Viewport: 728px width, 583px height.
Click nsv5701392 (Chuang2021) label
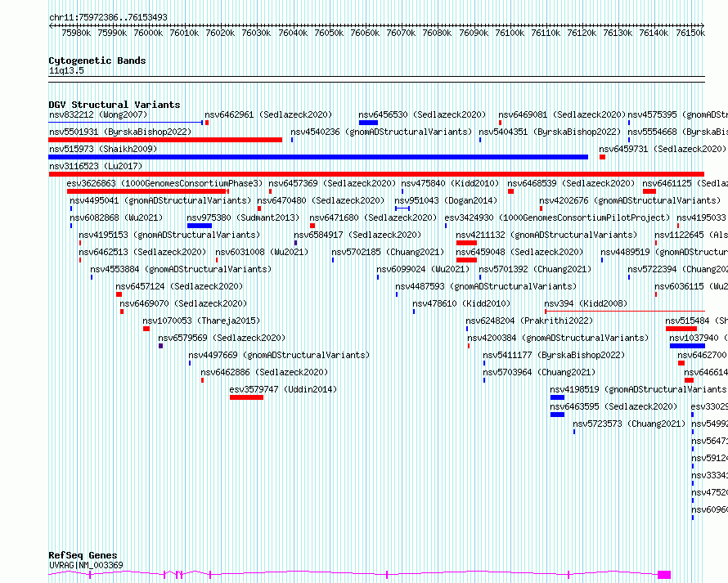coord(535,269)
